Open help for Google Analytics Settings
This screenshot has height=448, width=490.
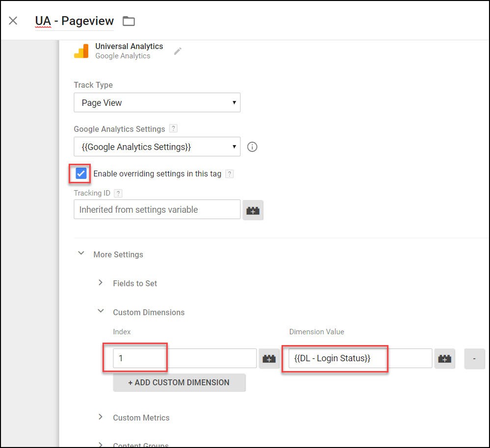[173, 129]
